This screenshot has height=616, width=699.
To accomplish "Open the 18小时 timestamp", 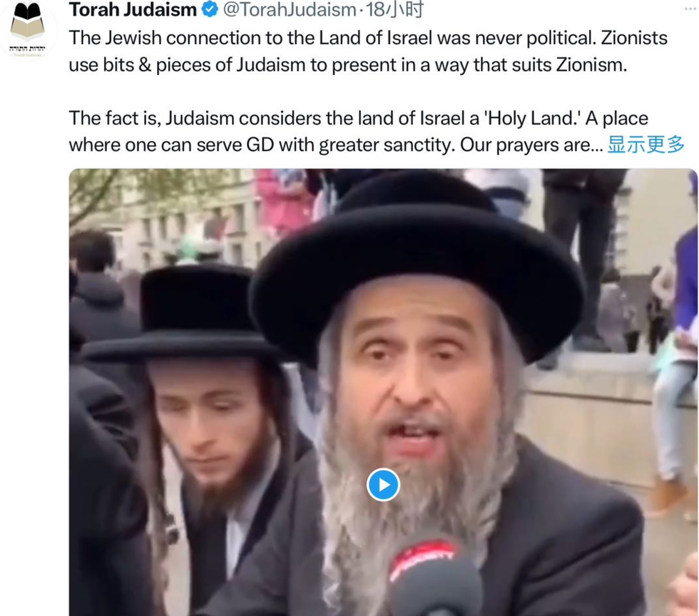I will coord(394,9).
